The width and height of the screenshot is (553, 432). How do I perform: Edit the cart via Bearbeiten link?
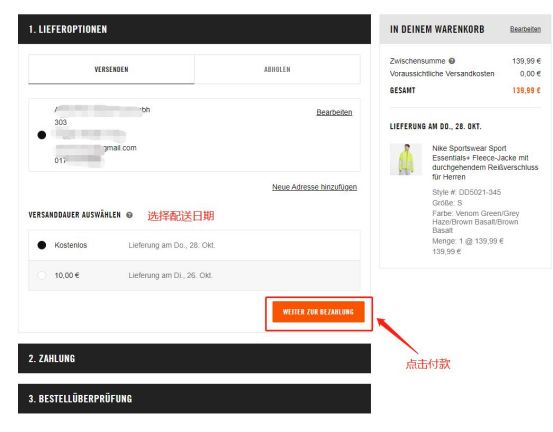tap(525, 29)
